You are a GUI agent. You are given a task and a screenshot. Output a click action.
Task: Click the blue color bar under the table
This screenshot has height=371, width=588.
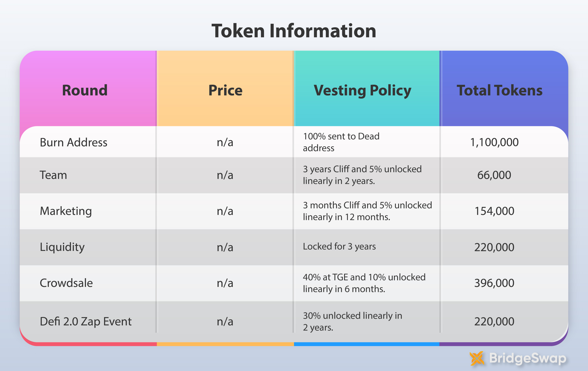coord(366,344)
